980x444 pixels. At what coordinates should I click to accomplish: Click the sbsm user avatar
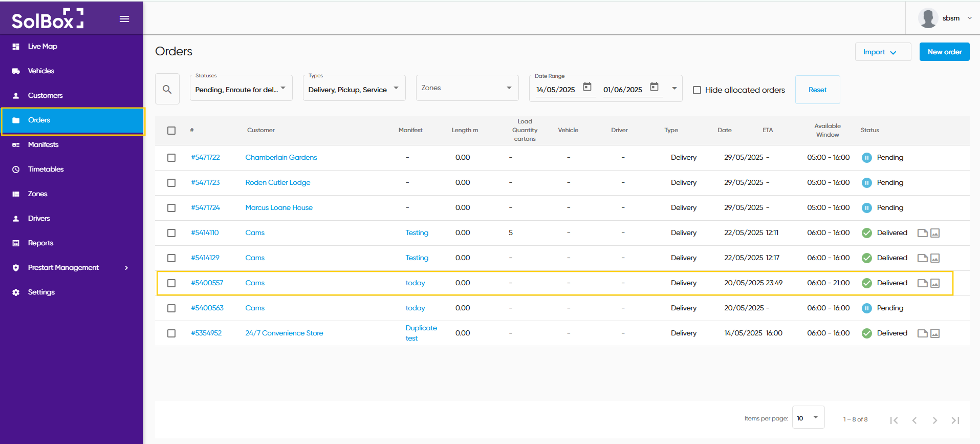pyautogui.click(x=928, y=18)
